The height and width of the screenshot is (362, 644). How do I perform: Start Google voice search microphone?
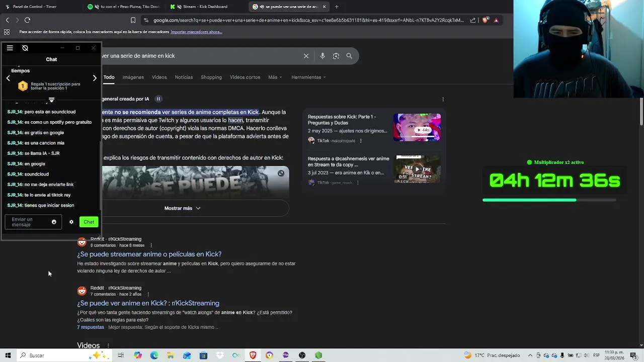[x=323, y=56]
